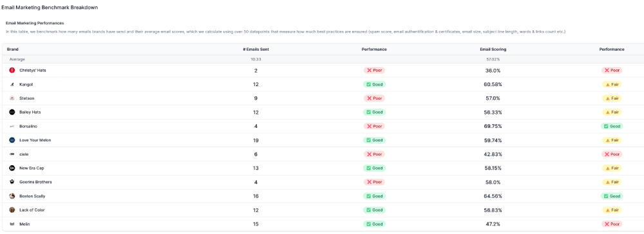Click Boston Scally emails sent 16
The image size is (644, 234).
pyautogui.click(x=256, y=196)
